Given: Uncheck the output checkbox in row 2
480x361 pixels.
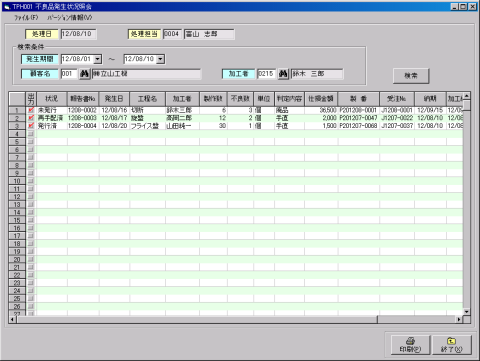Looking at the screenshot, I should coord(31,118).
